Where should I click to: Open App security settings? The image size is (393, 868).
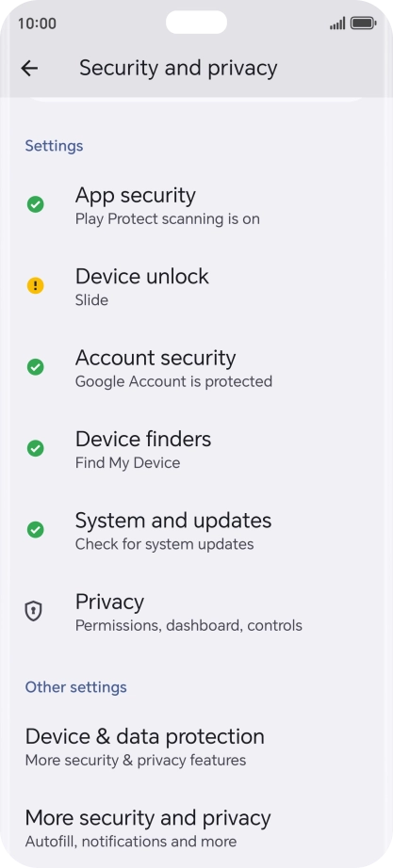tap(196, 205)
